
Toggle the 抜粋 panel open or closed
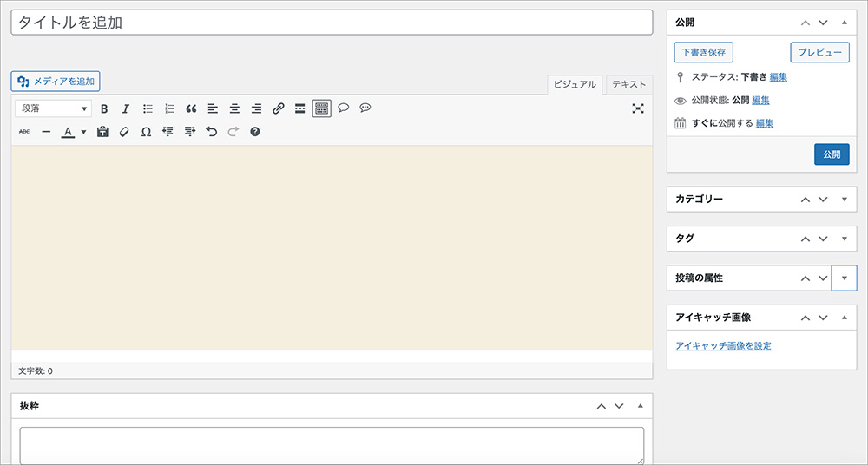[x=640, y=406]
